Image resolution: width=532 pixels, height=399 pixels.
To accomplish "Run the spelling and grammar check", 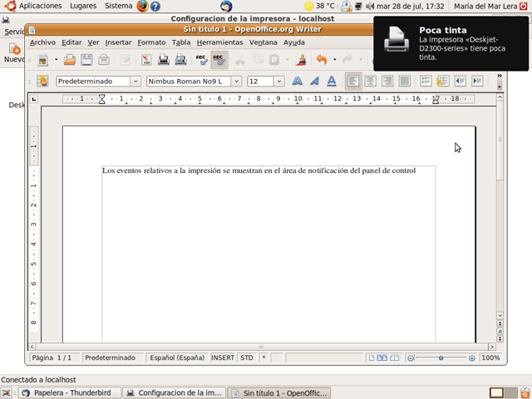I will (x=201, y=60).
